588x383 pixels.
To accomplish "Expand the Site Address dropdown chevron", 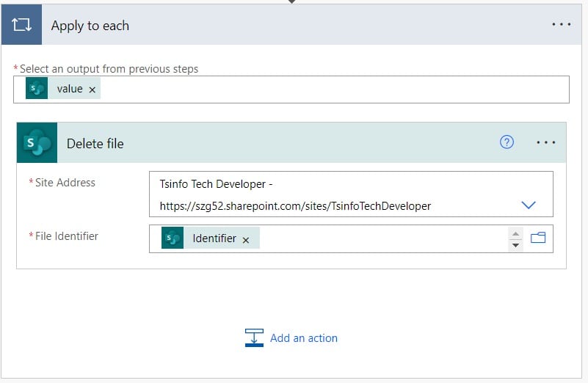I will (529, 205).
